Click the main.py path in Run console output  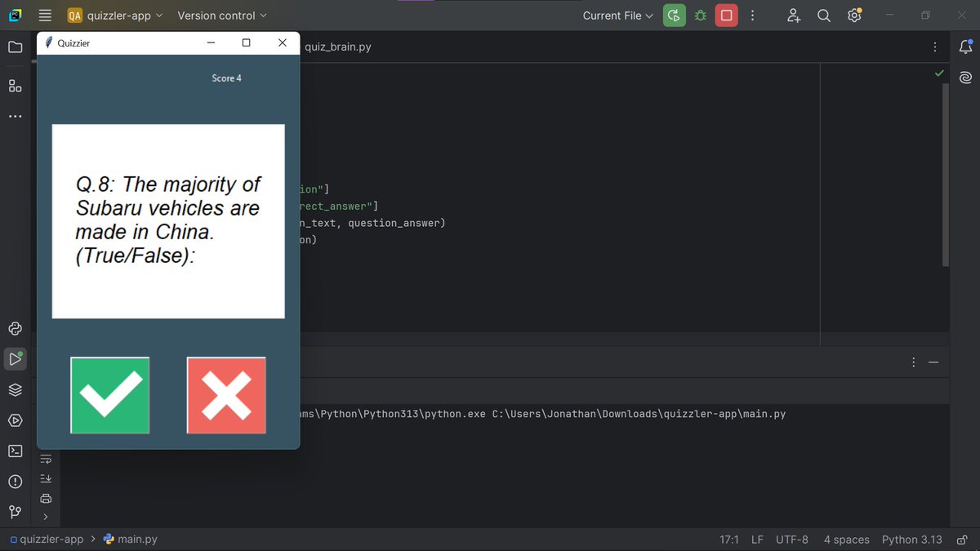(639, 414)
